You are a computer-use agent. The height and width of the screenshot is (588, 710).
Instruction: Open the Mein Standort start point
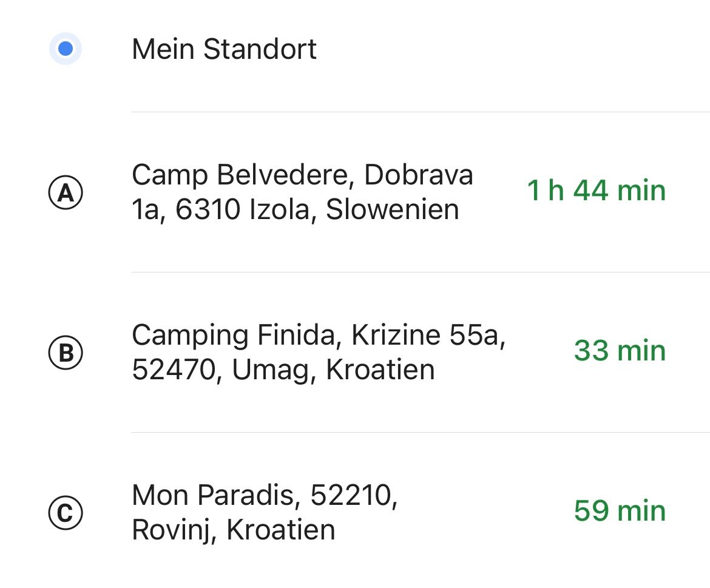point(224,49)
